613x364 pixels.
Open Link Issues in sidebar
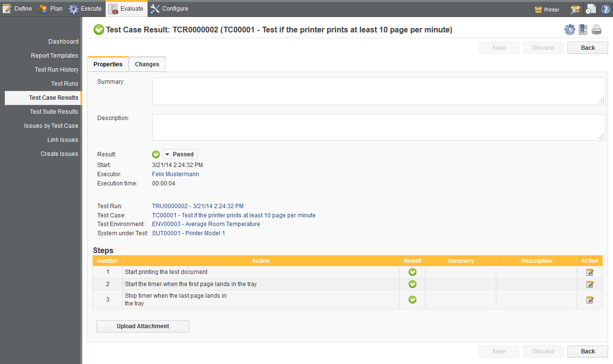[63, 140]
